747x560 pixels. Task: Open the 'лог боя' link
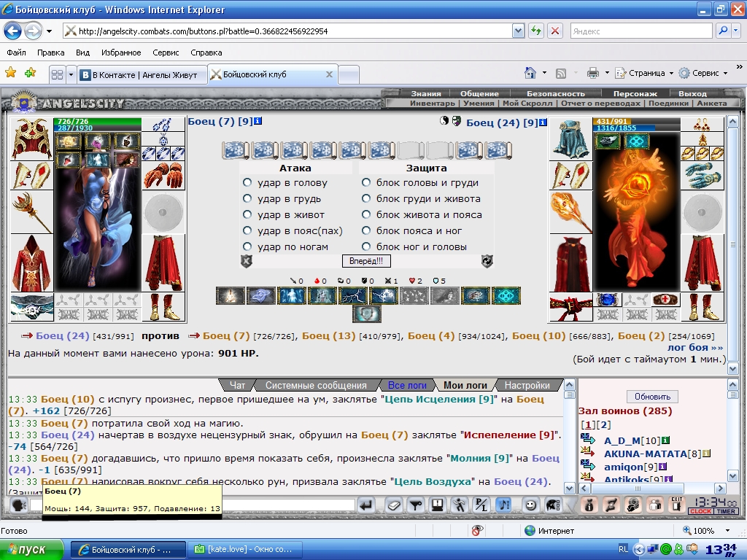(695, 347)
